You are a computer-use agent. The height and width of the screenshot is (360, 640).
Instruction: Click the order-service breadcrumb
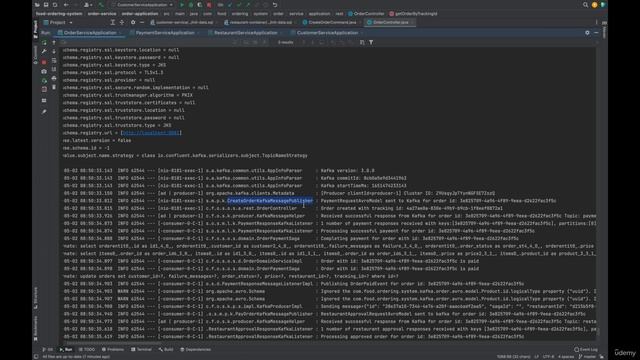coord(102,13)
